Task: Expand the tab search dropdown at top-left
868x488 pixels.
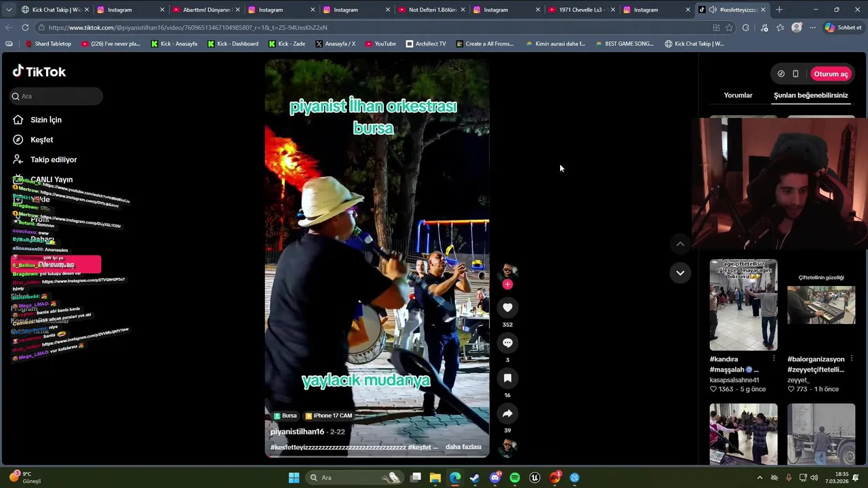Action: 8,9
